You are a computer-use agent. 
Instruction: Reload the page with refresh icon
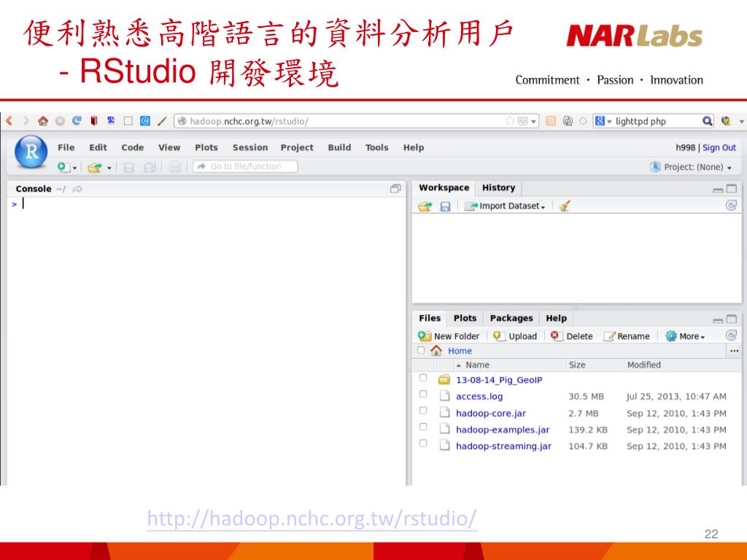click(x=77, y=120)
